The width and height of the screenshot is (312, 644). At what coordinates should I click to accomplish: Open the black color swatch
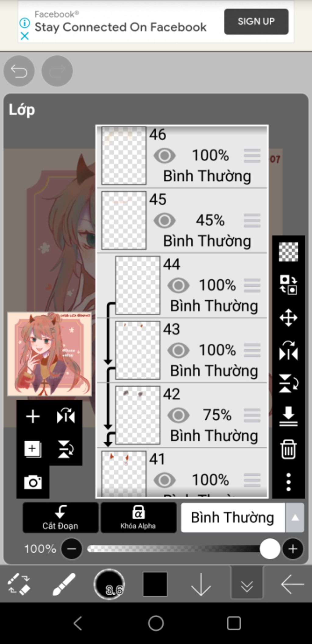point(155,584)
